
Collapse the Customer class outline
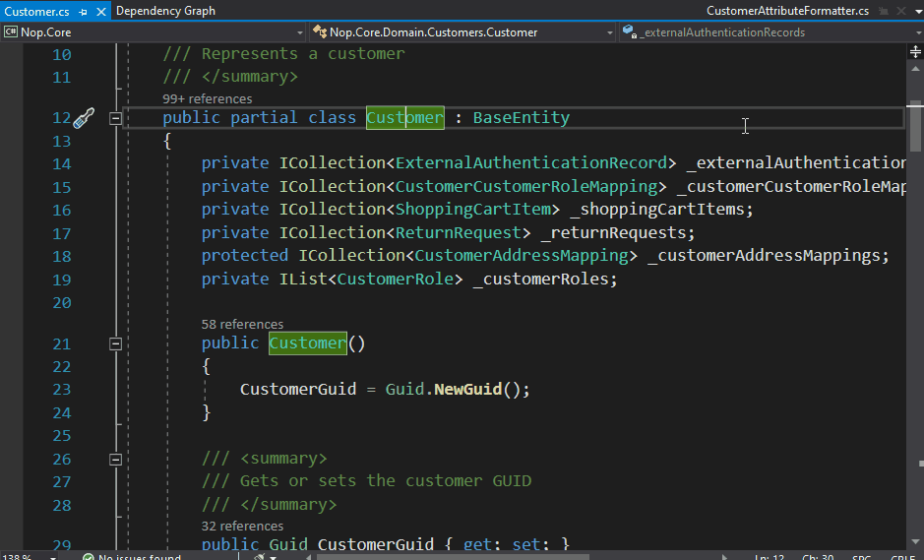point(115,118)
